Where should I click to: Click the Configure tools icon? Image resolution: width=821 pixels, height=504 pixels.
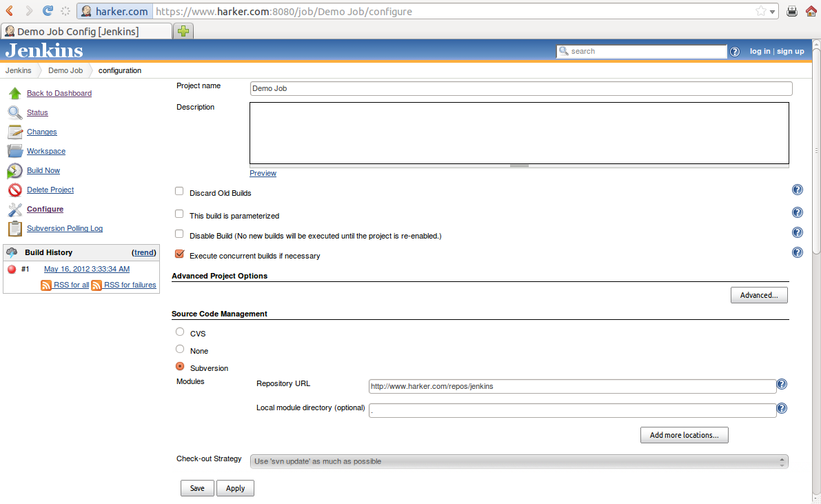coord(15,210)
